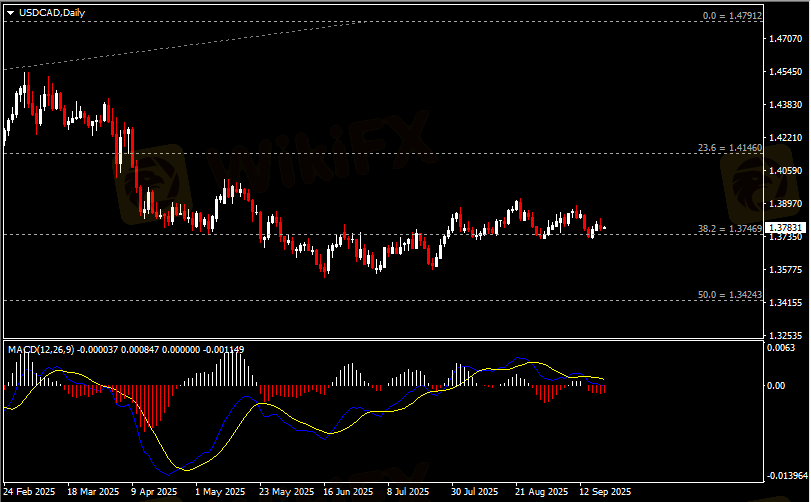Select Fibonacci level 0.0 = 1.47912 label
811x502 pixels.
coord(732,16)
